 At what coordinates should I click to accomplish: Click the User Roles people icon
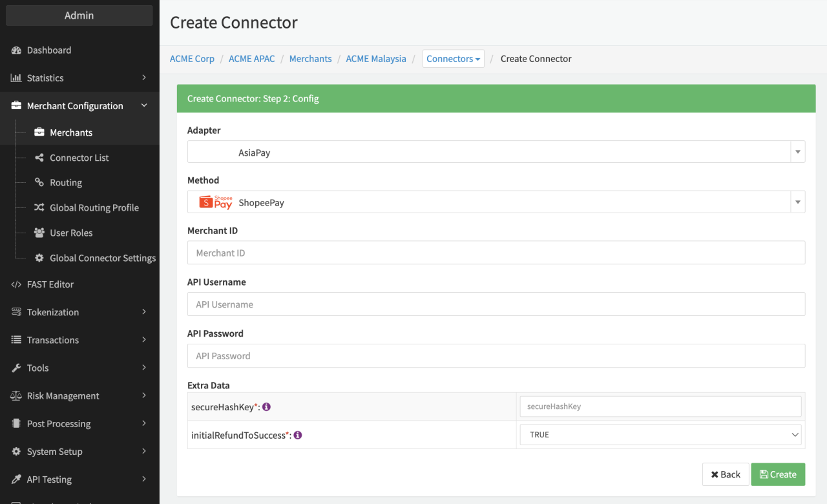pyautogui.click(x=39, y=233)
